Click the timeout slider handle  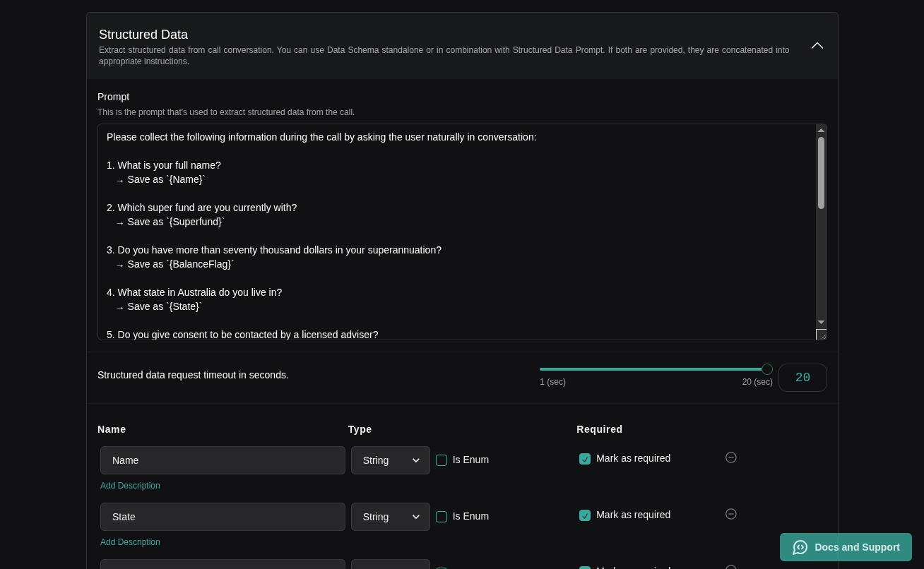(x=767, y=369)
